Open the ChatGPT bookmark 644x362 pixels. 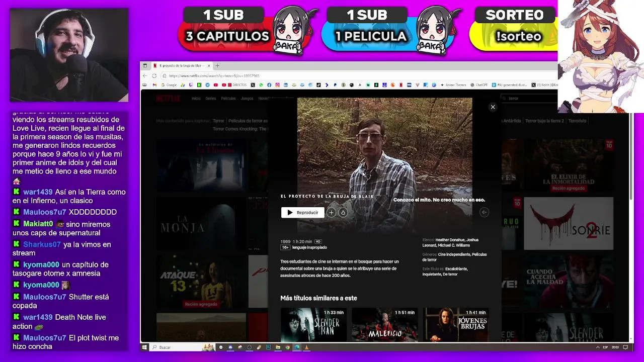point(478,85)
